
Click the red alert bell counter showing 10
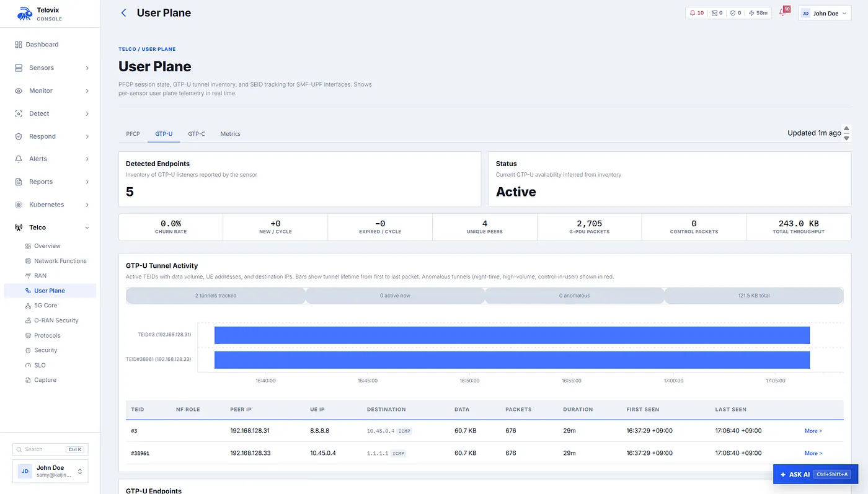(697, 13)
